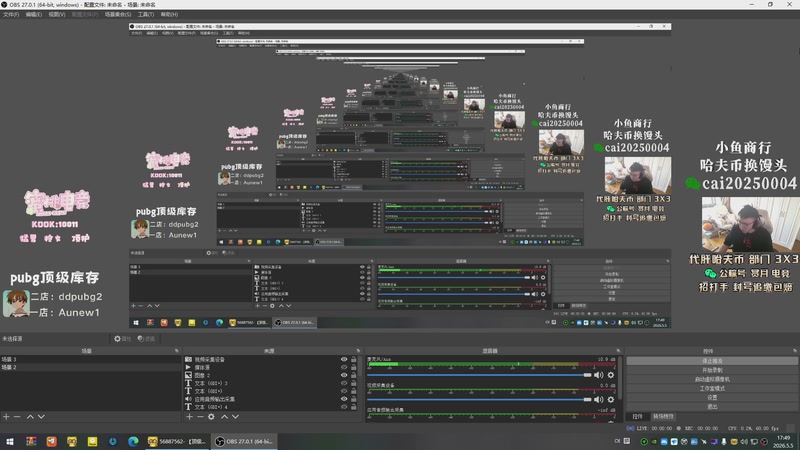Select scene 场景 2 in the list
This screenshot has height=450, width=800.
coord(90,367)
